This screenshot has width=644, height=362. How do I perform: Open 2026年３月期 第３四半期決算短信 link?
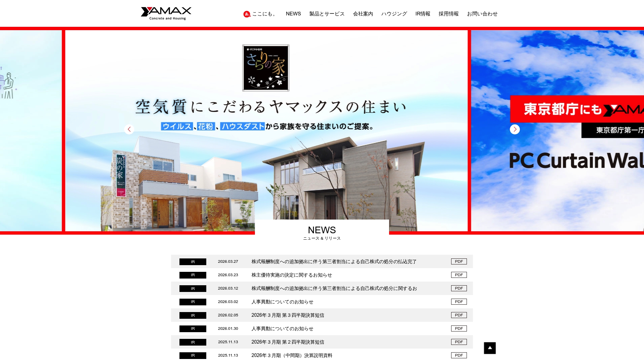288,315
